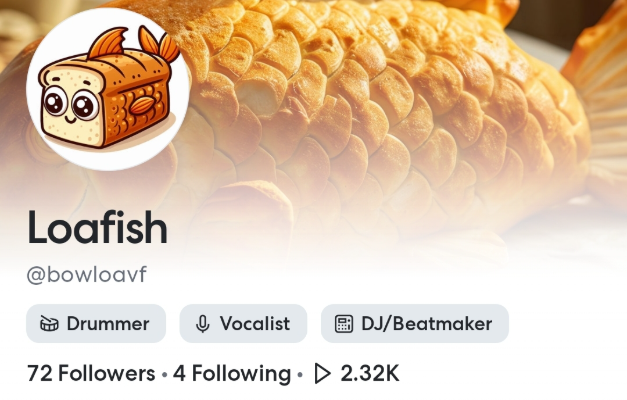This screenshot has height=400, width=627.
Task: Click the side fin on the loaf avatar
Action: pyautogui.click(x=142, y=105)
